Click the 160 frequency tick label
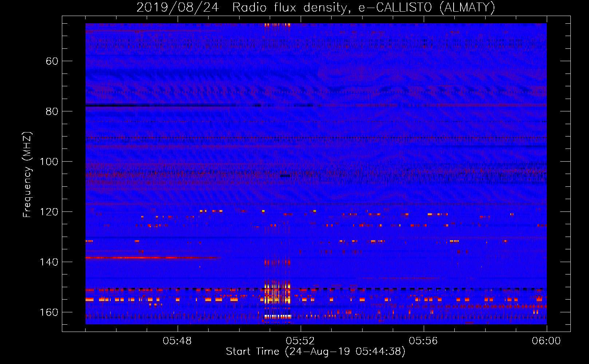 coord(49,312)
